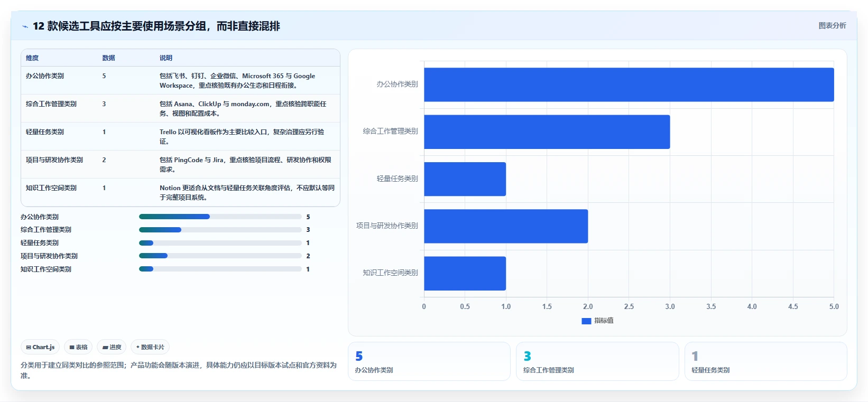
Task: Click the 轻量任务类别 chart bar
Action: pos(465,179)
